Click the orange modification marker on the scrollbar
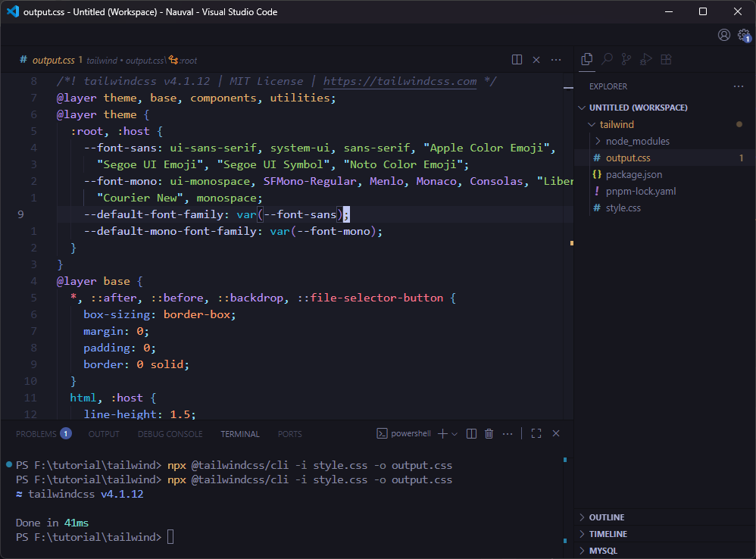Viewport: 756px width, 559px height. (x=572, y=244)
